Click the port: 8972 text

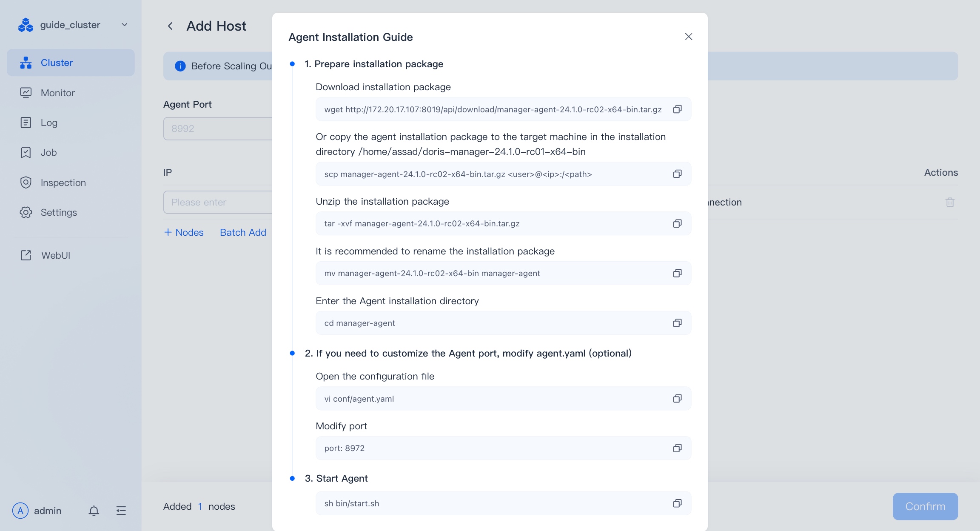coord(344,448)
